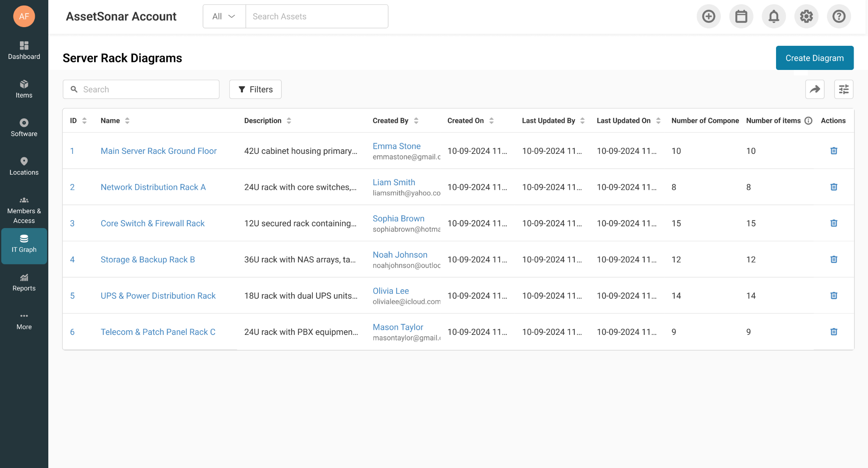Open the Filters button

[255, 89]
